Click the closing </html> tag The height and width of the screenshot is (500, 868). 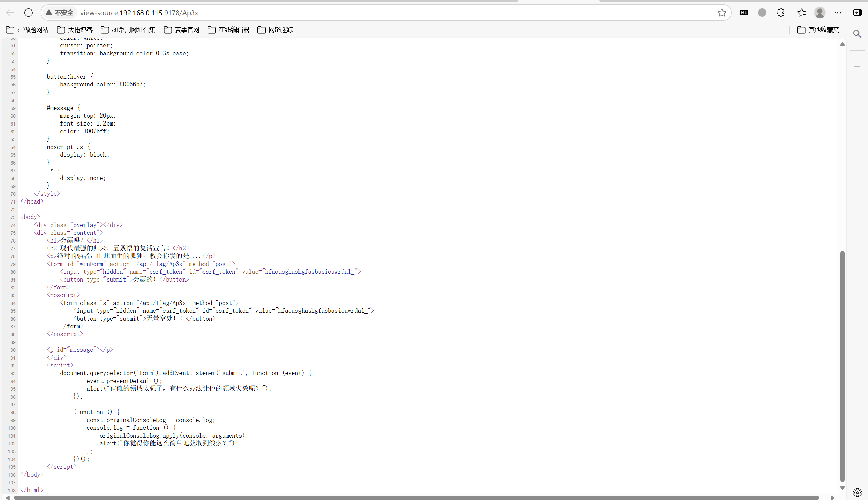[x=32, y=490]
